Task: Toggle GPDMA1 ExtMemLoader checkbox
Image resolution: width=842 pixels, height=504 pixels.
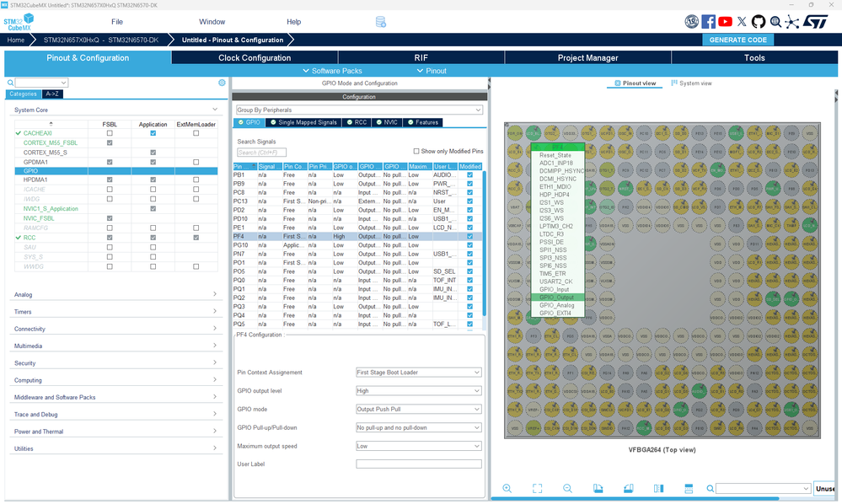Action: click(x=196, y=162)
